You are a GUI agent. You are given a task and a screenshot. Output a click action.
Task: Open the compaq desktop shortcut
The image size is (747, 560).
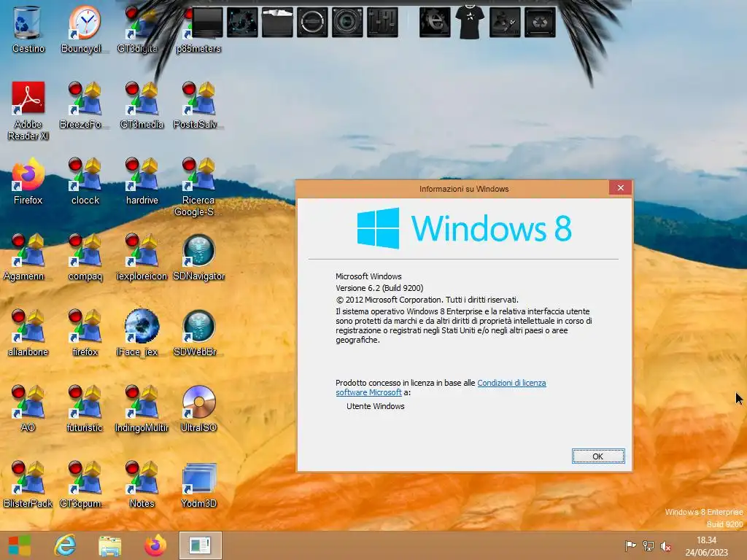click(85, 257)
